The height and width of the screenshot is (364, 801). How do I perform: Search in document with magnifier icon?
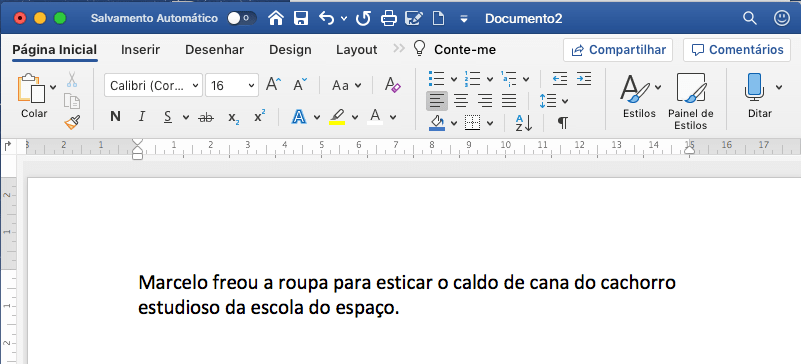pyautogui.click(x=749, y=19)
